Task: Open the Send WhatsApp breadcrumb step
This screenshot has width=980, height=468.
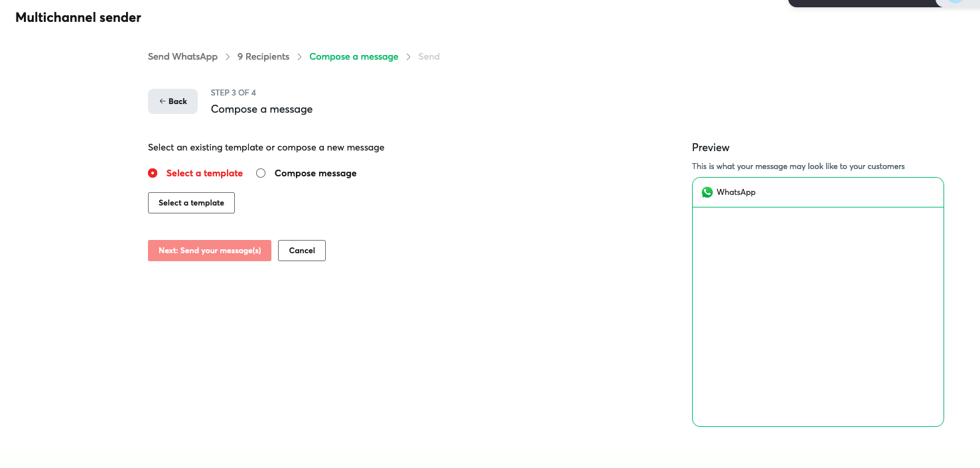Action: coord(182,56)
